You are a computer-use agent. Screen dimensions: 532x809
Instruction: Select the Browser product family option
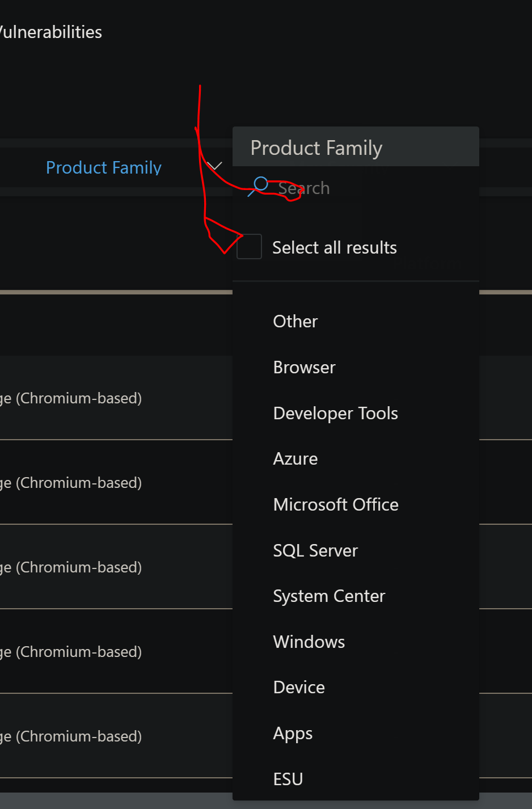304,367
